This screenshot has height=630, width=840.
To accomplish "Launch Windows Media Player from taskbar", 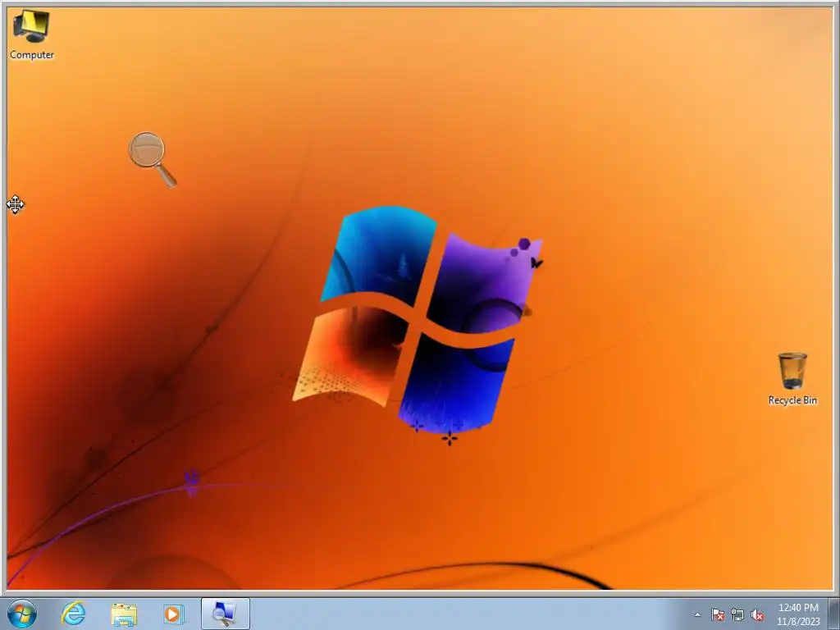I will pos(173,614).
